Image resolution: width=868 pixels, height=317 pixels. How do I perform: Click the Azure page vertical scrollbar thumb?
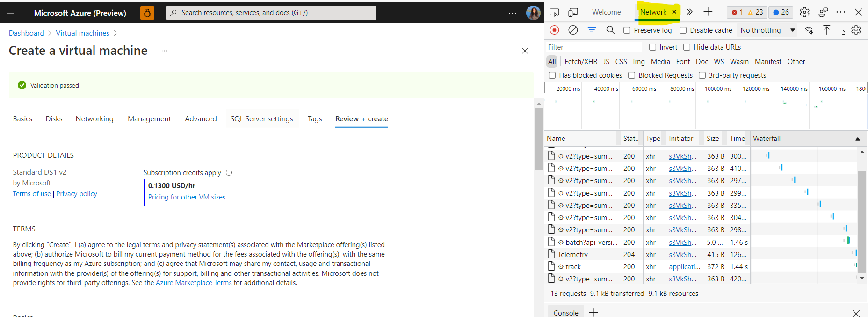[539, 139]
